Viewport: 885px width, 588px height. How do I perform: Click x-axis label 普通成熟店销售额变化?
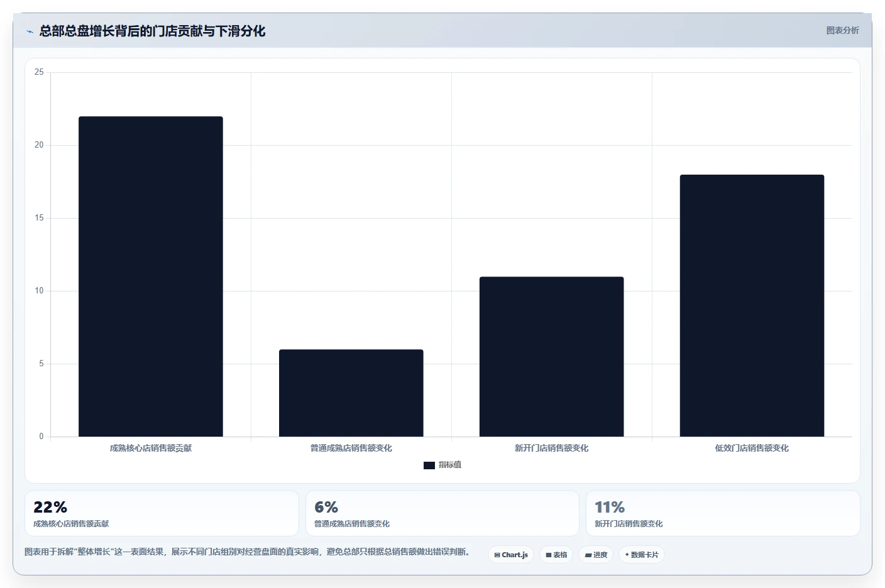[x=351, y=448]
